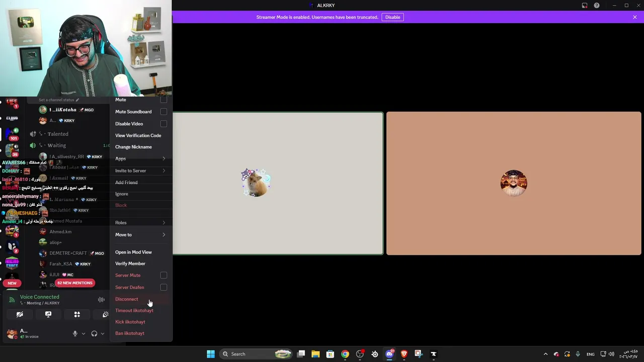Select member Ahmed.km
Viewport: 644px width, 362px height.
pyautogui.click(x=60, y=232)
